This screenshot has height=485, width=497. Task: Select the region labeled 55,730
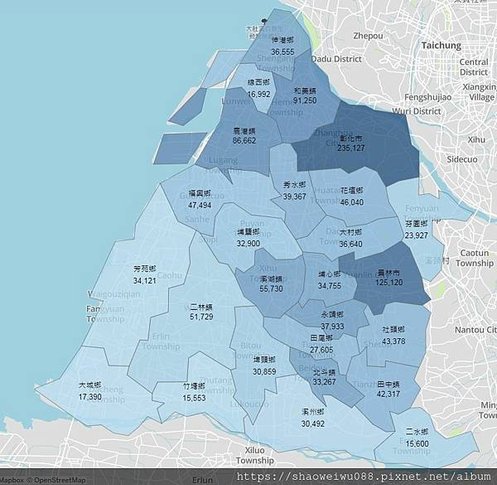tap(271, 284)
